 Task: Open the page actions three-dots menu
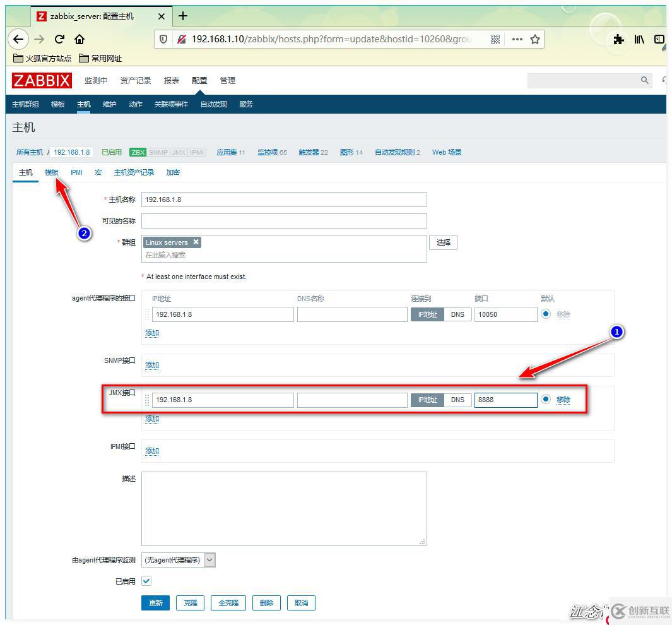coord(517,39)
